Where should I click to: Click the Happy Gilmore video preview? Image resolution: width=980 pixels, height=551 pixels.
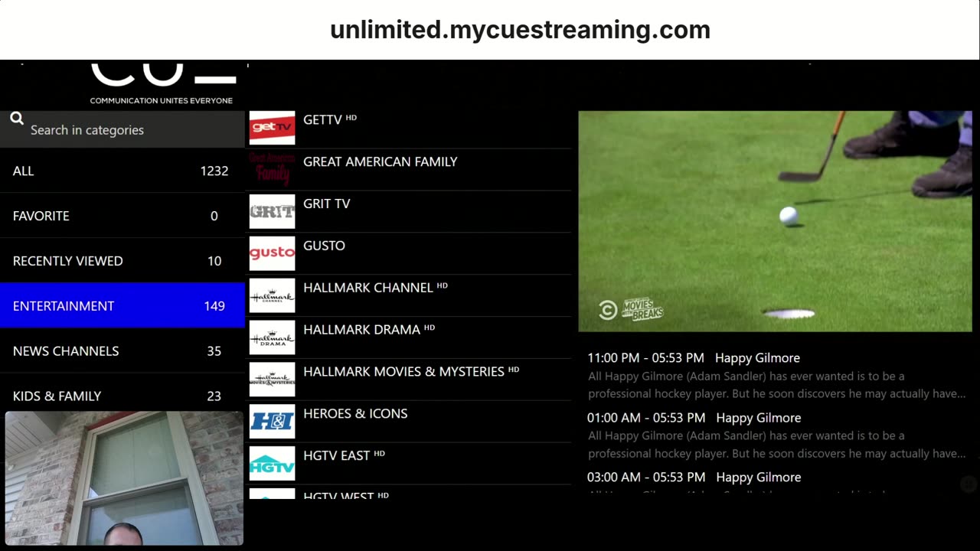[775, 221]
